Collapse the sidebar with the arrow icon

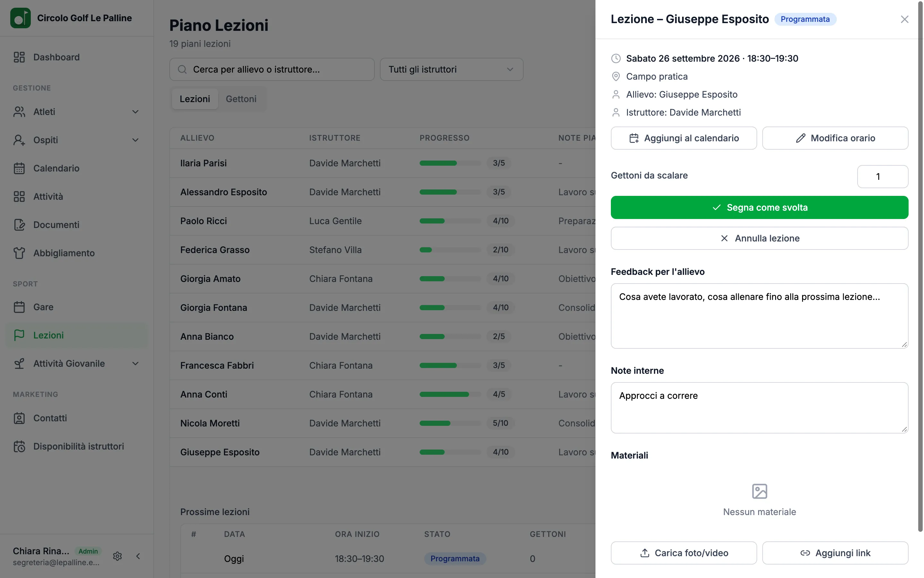tap(138, 556)
